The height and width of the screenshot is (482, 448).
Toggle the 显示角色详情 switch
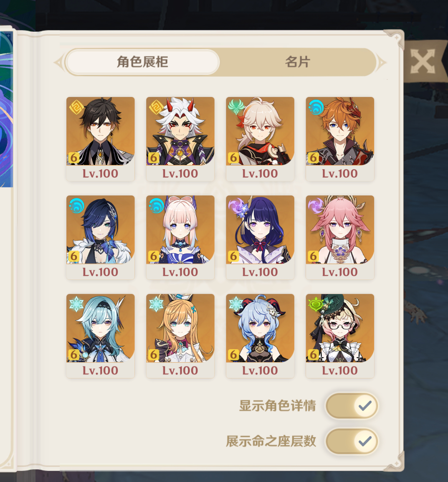352,406
